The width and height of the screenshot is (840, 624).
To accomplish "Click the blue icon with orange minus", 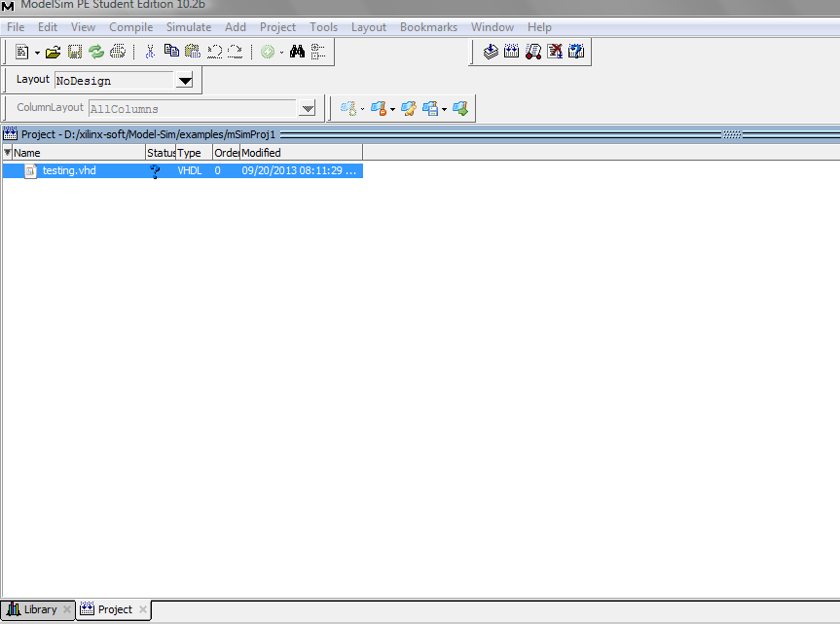I will (379, 109).
